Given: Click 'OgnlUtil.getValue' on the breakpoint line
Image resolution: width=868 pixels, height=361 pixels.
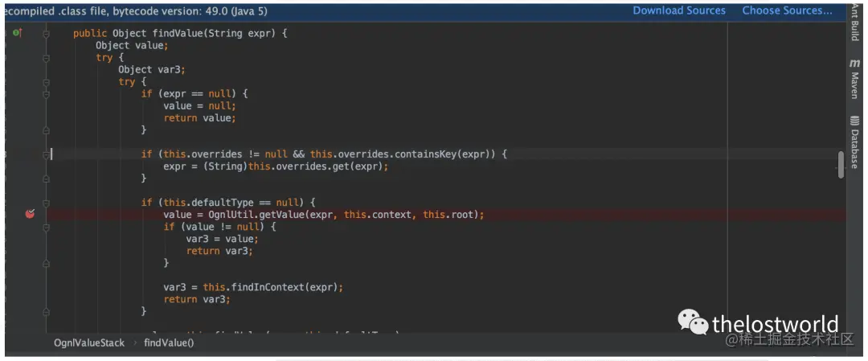Looking at the screenshot, I should (x=256, y=215).
